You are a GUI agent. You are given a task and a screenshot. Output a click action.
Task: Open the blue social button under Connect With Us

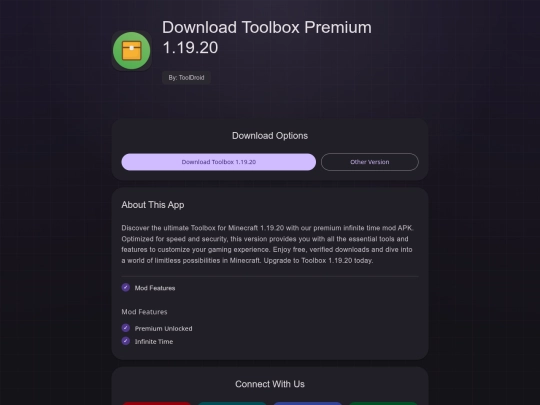point(308,403)
